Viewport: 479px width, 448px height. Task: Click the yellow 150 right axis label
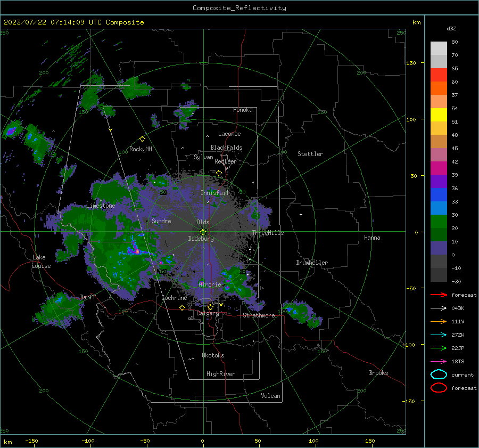click(411, 63)
